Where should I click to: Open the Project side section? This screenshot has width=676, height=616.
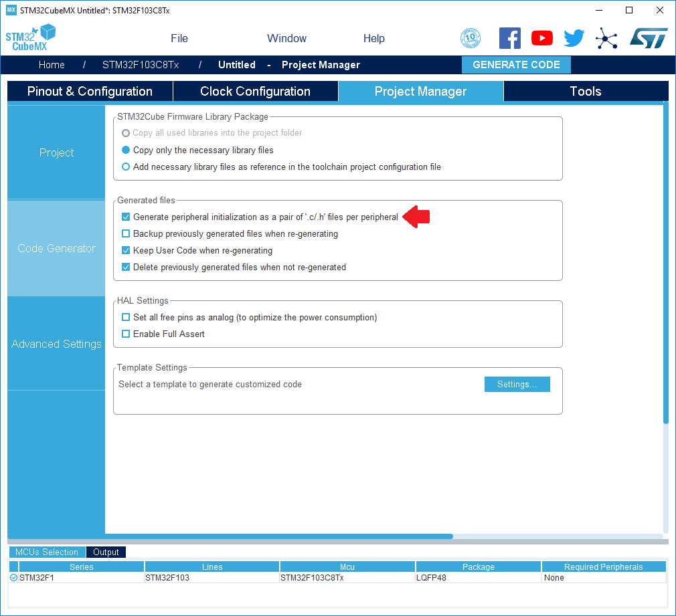(56, 152)
